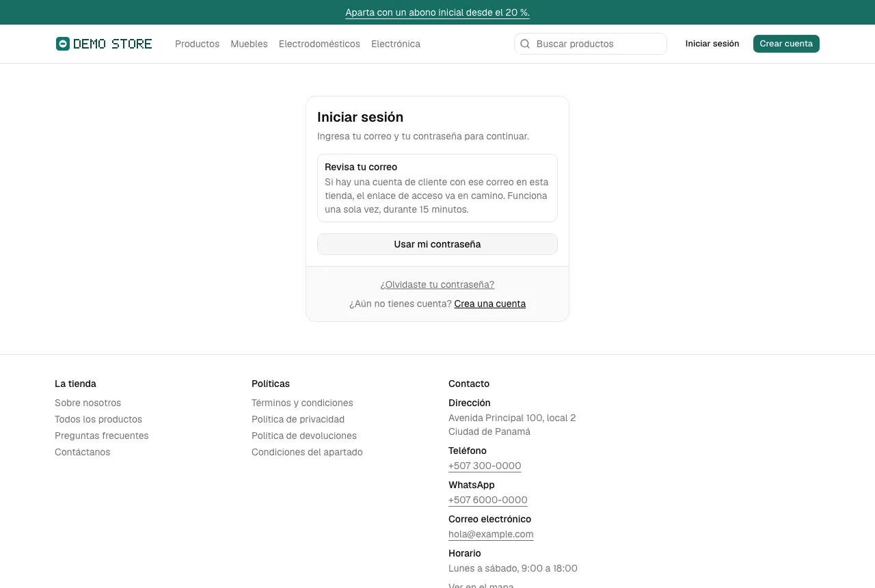This screenshot has height=588, width=875.
Task: Click the address line Avenida Principal 100, local 2
Action: (x=512, y=418)
